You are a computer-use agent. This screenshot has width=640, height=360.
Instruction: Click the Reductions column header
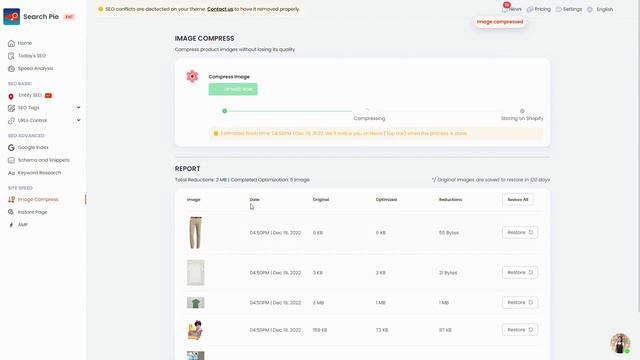coord(450,200)
